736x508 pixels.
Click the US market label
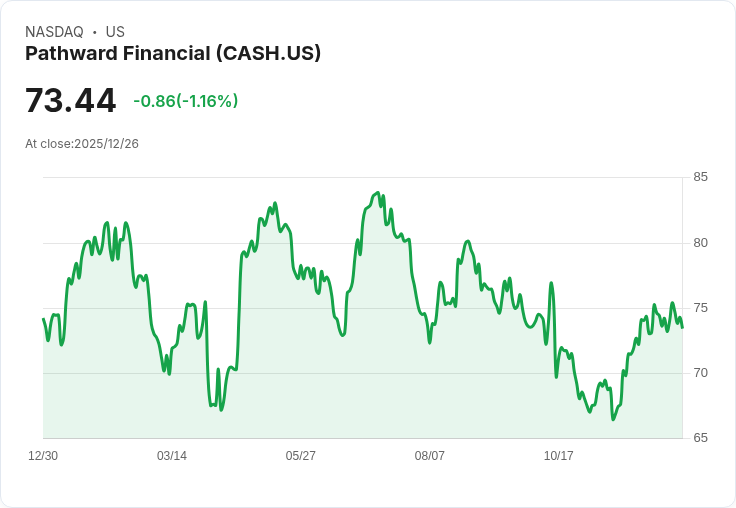(115, 32)
